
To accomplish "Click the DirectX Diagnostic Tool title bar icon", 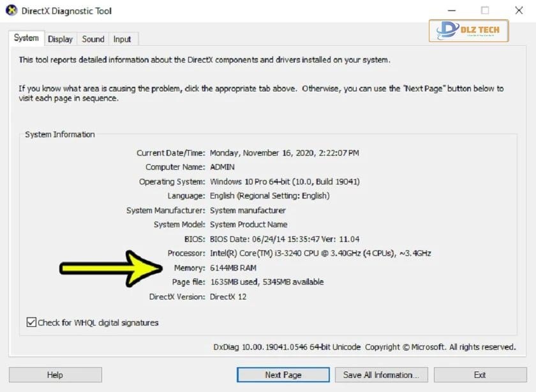I will (x=11, y=11).
